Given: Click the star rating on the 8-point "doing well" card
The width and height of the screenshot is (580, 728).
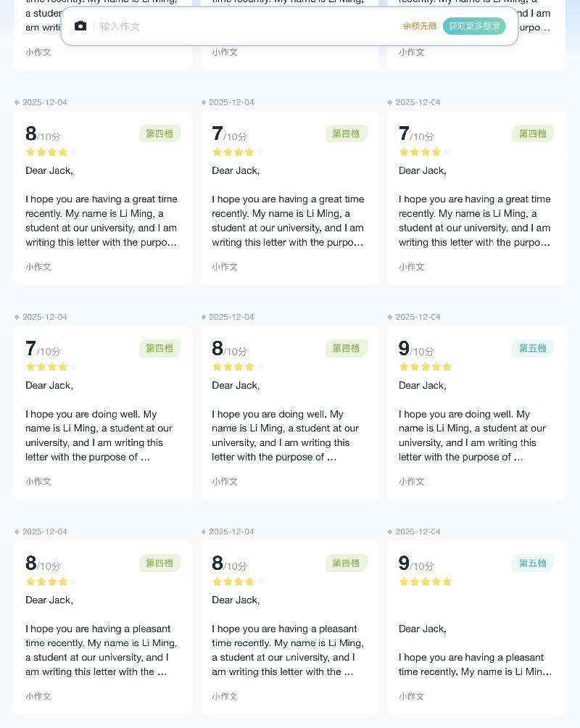Looking at the screenshot, I should (238, 367).
